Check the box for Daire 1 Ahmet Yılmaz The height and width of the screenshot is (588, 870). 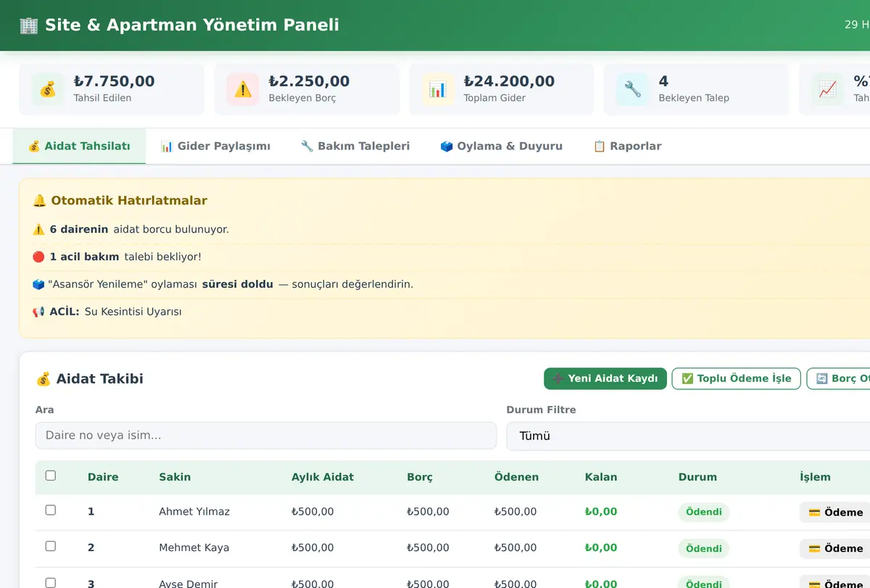pyautogui.click(x=51, y=510)
